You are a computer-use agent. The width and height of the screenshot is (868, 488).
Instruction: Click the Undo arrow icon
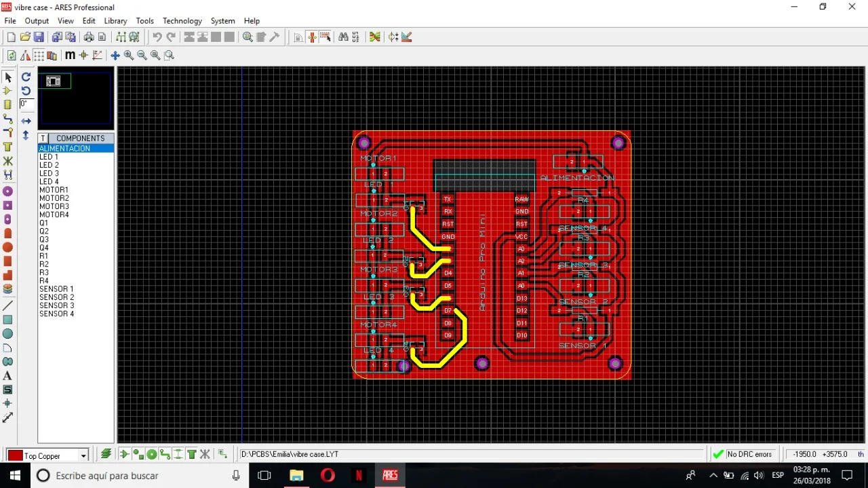[x=157, y=37]
